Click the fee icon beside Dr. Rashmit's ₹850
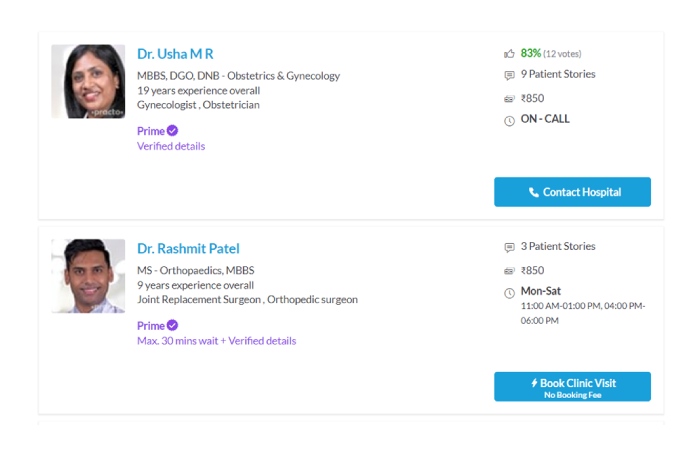This screenshot has width=700, height=450. 509,271
